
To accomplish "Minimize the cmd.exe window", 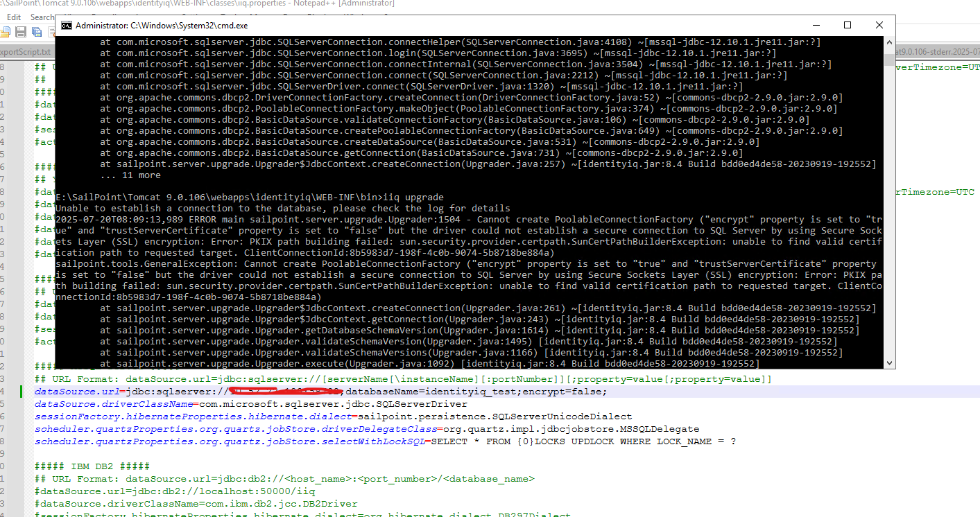I will click(x=815, y=26).
